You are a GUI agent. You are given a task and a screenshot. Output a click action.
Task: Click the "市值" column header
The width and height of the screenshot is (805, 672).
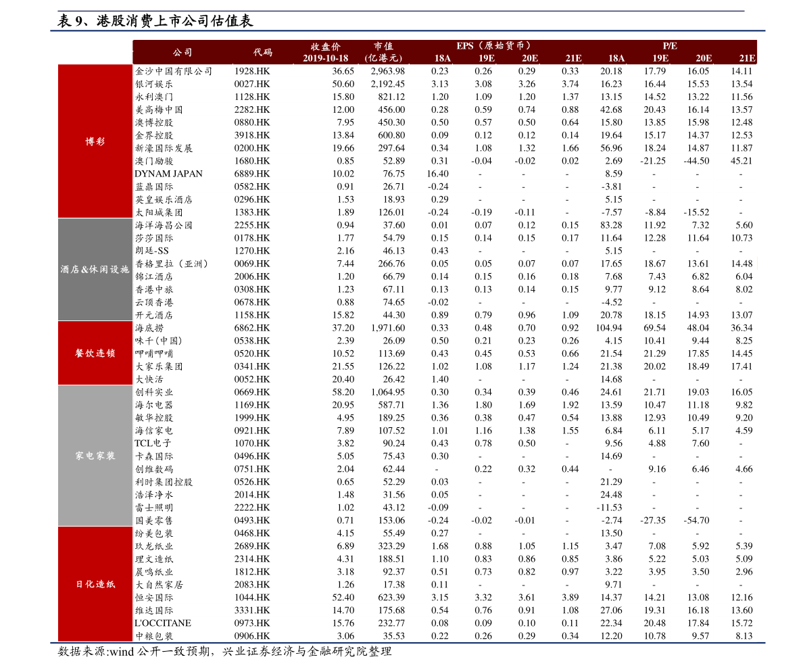pos(383,46)
